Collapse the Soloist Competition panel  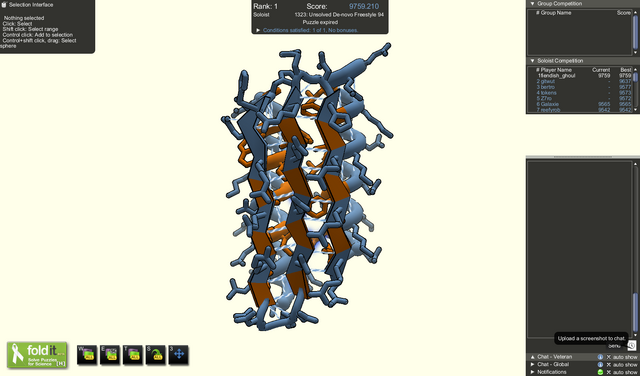(x=532, y=60)
